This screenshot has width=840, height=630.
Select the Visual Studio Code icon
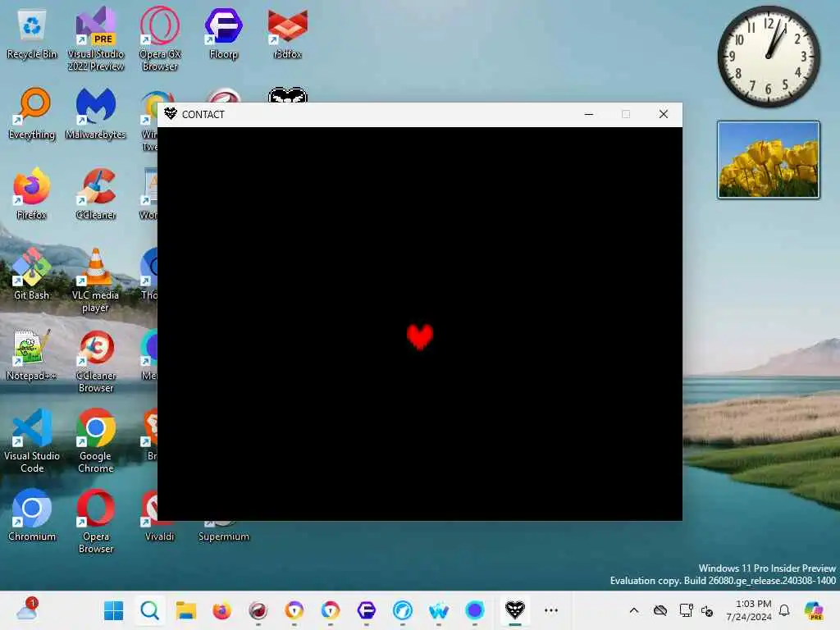pyautogui.click(x=32, y=441)
